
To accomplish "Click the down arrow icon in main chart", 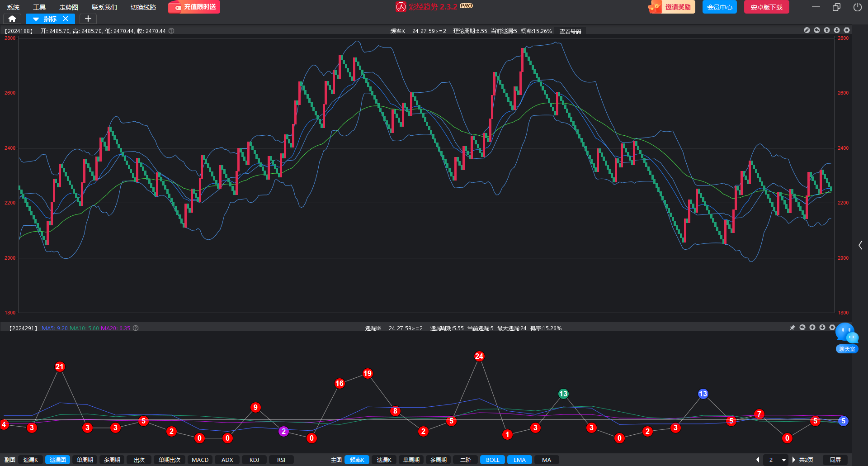I will pyautogui.click(x=837, y=30).
